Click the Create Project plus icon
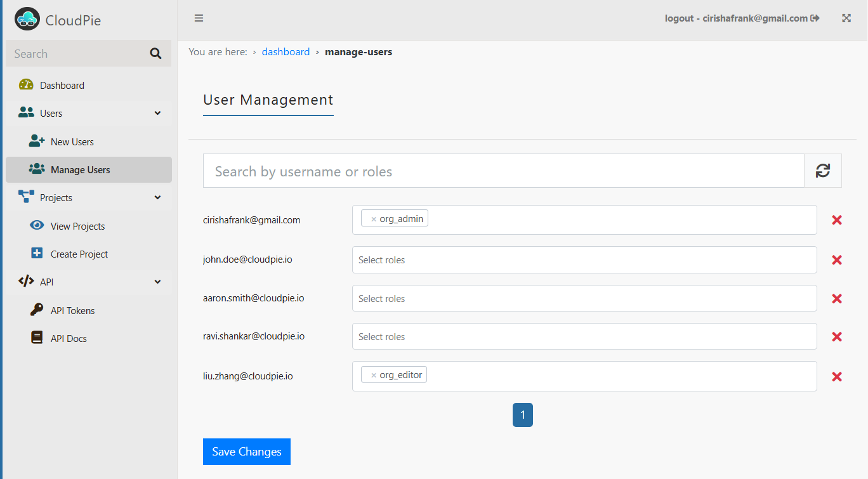Viewport: 868px width, 479px height. point(37,253)
